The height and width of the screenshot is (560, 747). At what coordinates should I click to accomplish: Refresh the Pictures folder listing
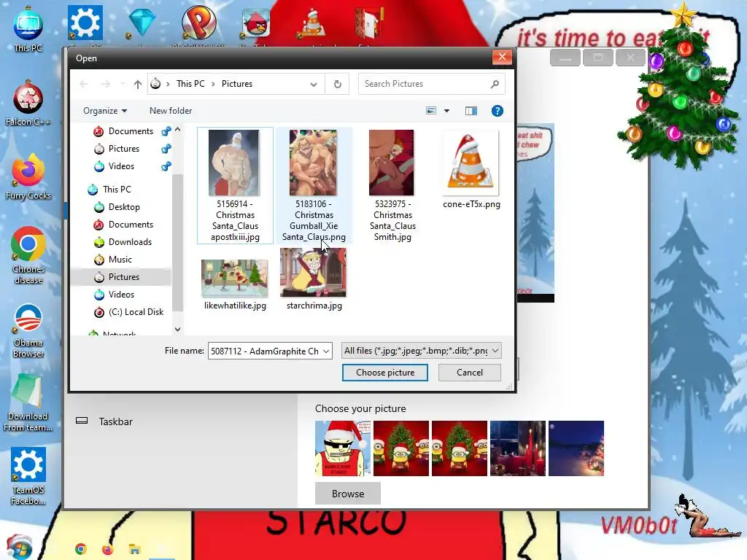pos(337,85)
